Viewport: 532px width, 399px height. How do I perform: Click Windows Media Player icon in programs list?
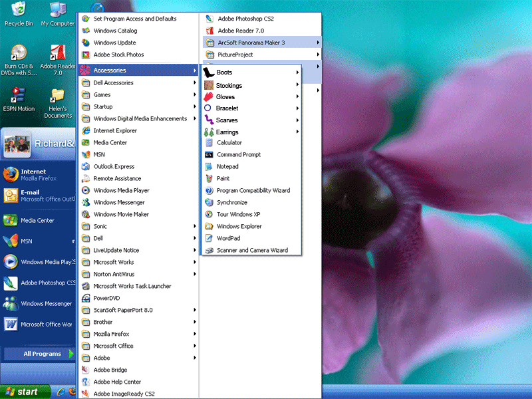[x=86, y=190]
